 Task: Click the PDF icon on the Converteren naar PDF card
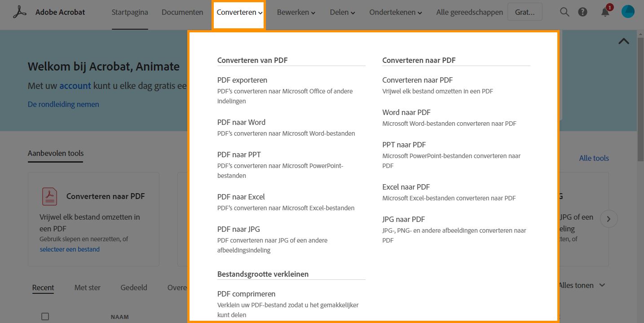[x=49, y=196]
